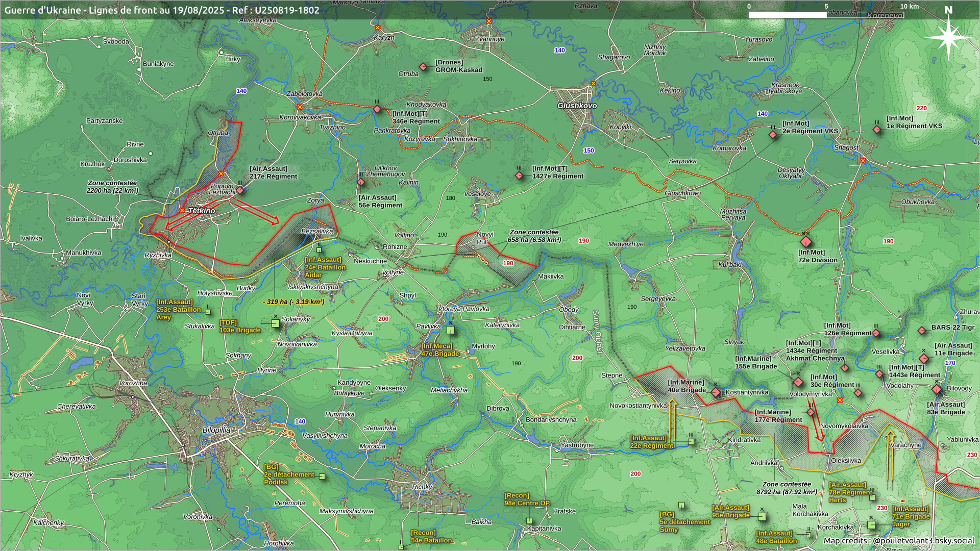The height and width of the screenshot is (551, 980).
Task: Click the GROM-Kaskad drones unit diamond marker
Action: [423, 67]
